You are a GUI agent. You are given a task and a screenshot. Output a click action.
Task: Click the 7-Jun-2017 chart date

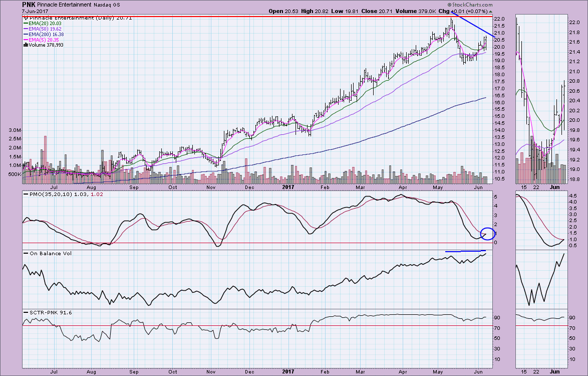pyautogui.click(x=35, y=11)
